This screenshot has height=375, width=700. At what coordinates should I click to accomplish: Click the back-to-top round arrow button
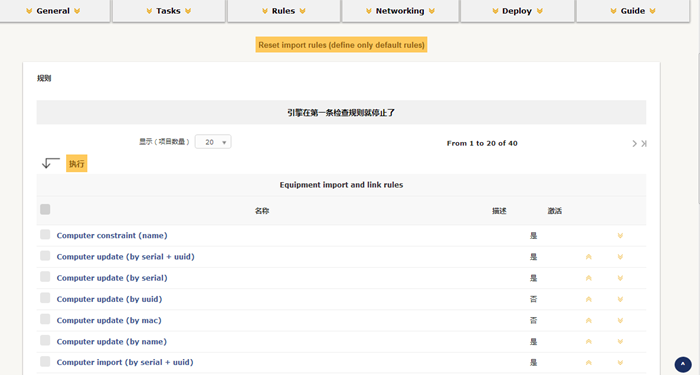coord(683,364)
